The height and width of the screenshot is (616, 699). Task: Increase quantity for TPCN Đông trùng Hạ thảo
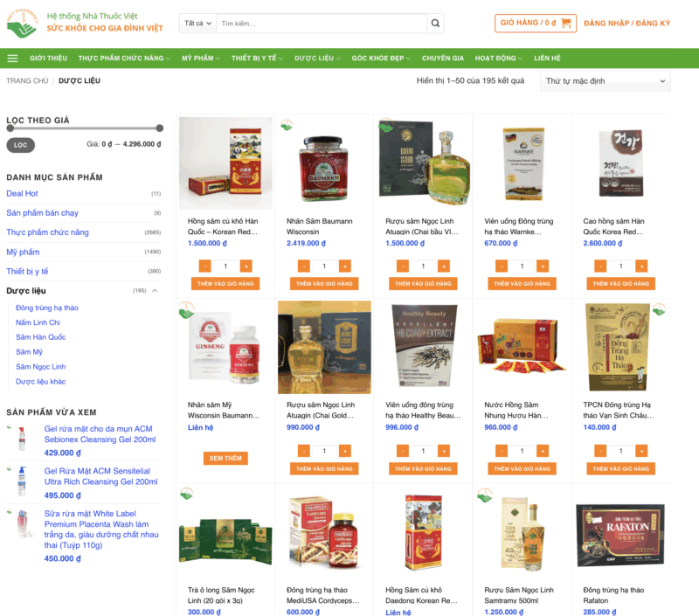click(x=641, y=451)
